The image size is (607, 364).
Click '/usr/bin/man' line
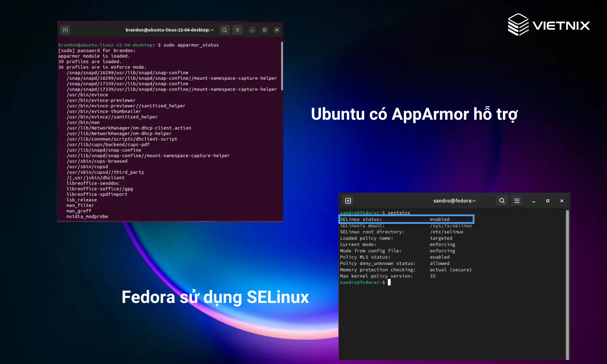click(x=83, y=123)
